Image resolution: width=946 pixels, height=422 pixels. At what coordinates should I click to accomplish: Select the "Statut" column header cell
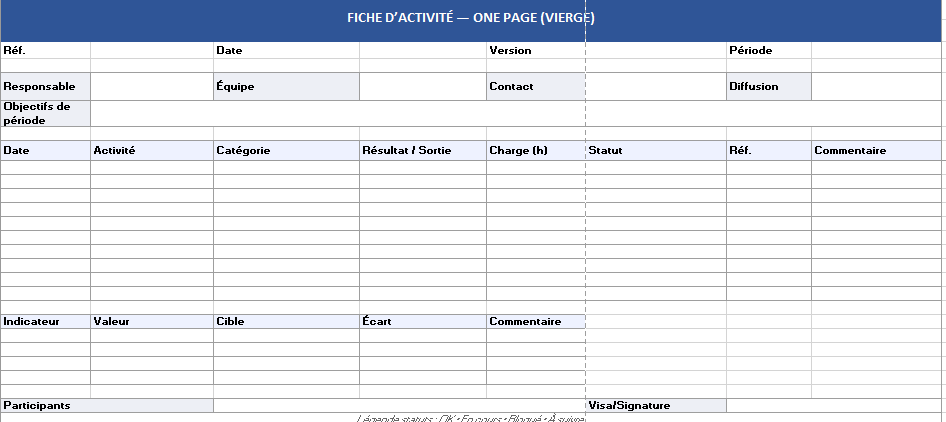(655, 151)
